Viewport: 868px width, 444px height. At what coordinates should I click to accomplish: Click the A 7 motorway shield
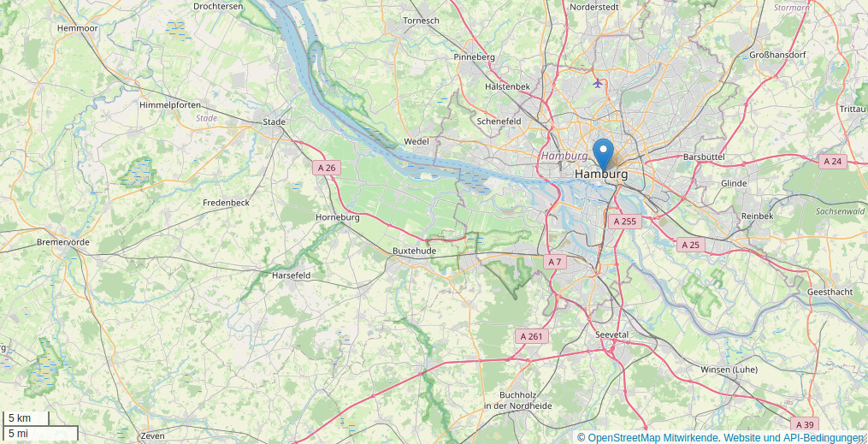tap(555, 263)
